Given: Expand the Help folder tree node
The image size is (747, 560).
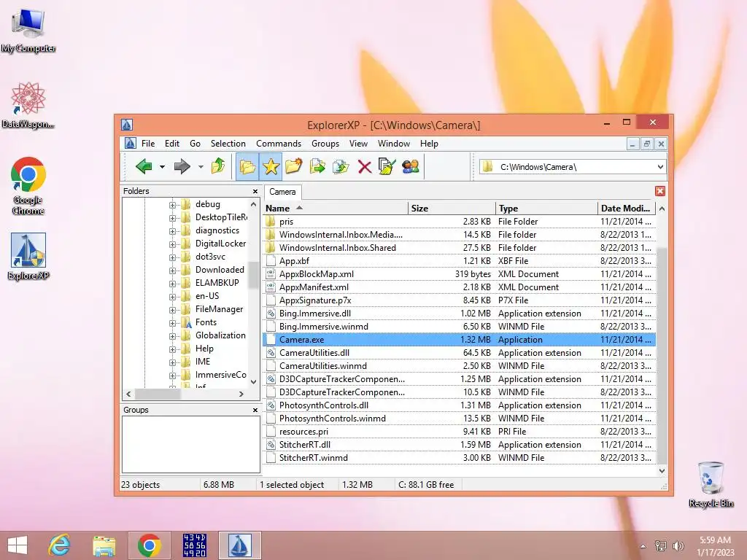Looking at the screenshot, I should click(172, 349).
